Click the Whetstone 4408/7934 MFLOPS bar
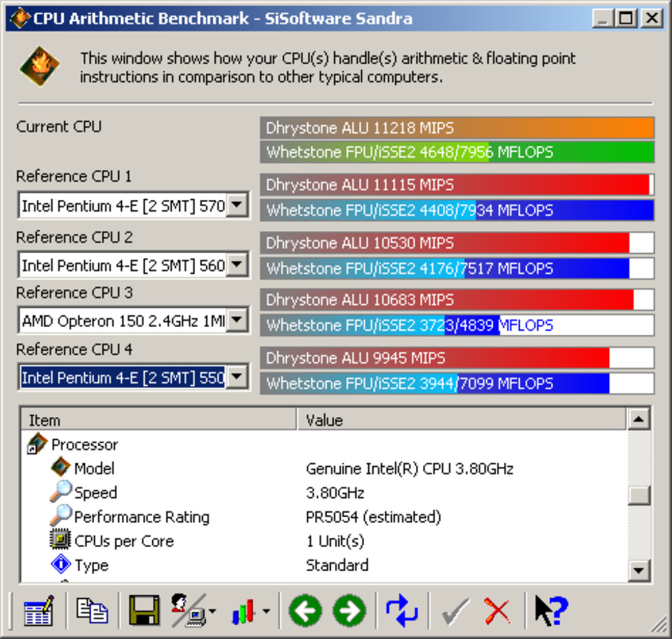The height and width of the screenshot is (639, 672). pos(457,210)
